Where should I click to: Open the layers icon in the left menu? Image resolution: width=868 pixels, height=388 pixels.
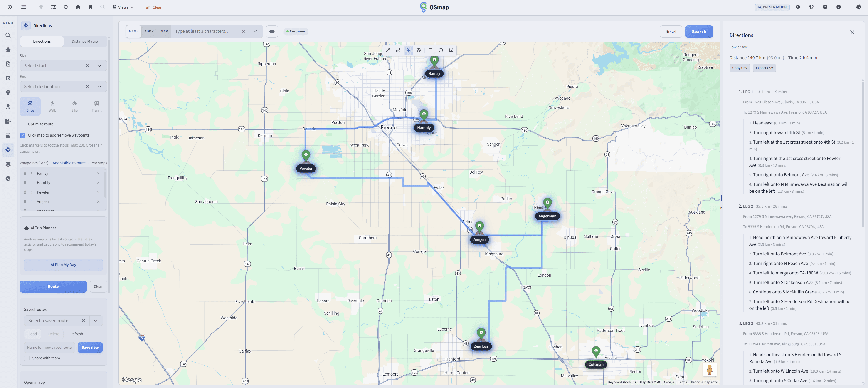coord(8,164)
